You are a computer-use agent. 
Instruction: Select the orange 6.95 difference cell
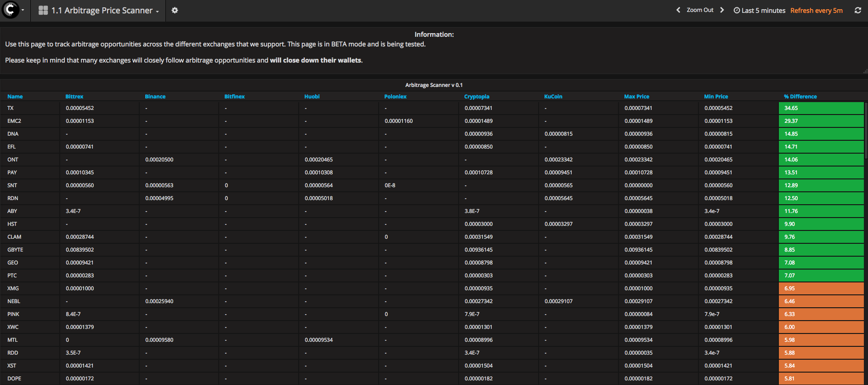(x=821, y=288)
